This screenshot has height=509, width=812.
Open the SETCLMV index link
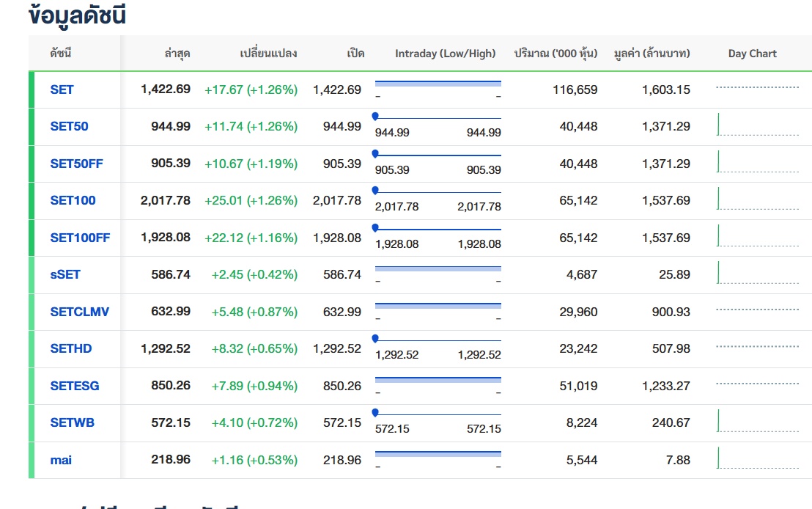[79, 312]
